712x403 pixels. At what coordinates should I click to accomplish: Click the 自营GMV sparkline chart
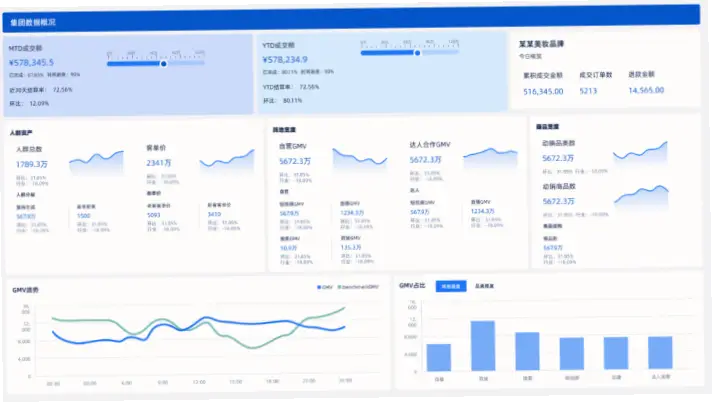coord(360,160)
